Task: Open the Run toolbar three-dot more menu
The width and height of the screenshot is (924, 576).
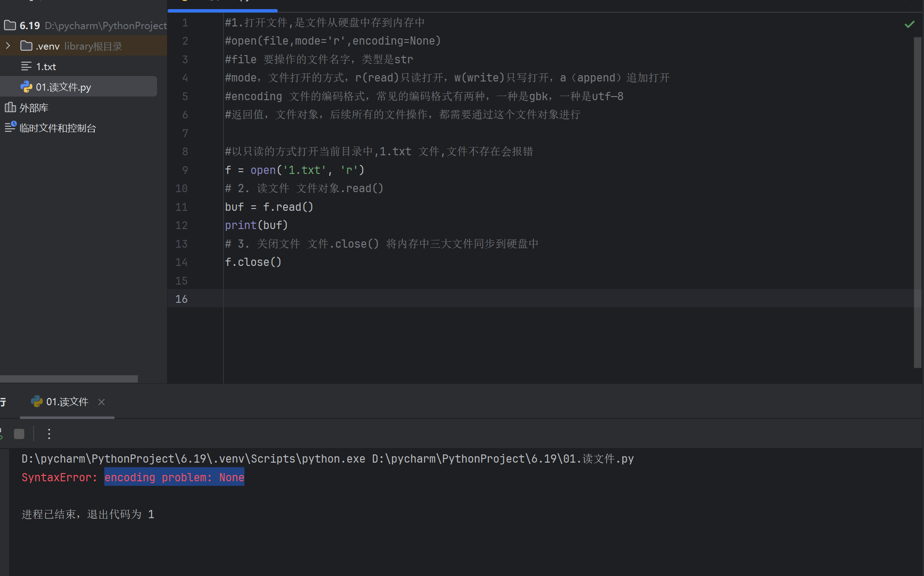Action: tap(49, 434)
